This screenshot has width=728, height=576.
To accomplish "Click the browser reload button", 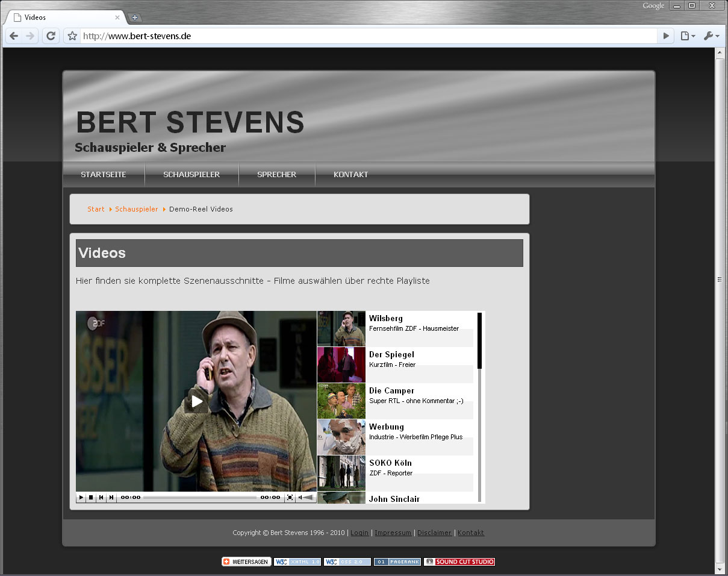I will pos(51,36).
